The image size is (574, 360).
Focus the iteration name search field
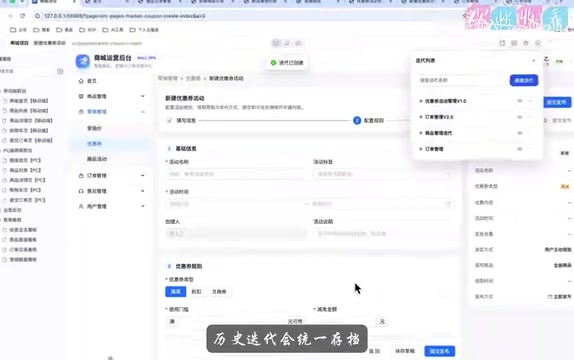point(462,80)
